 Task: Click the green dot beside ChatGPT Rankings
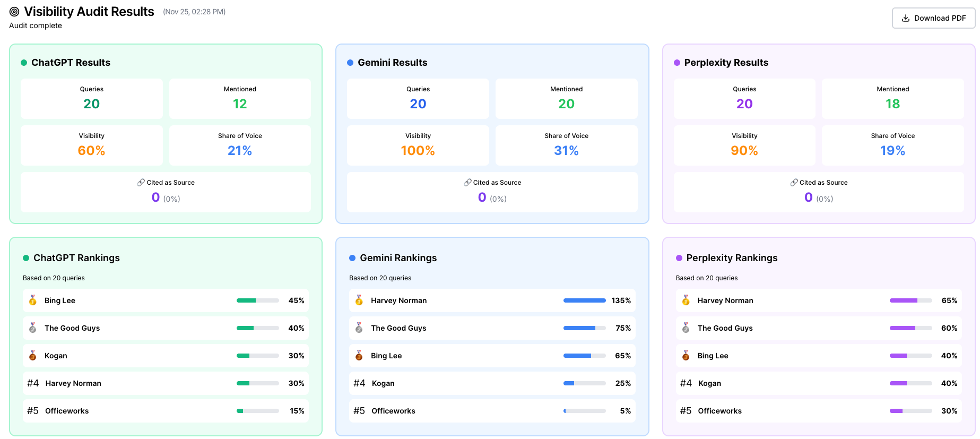(x=26, y=258)
